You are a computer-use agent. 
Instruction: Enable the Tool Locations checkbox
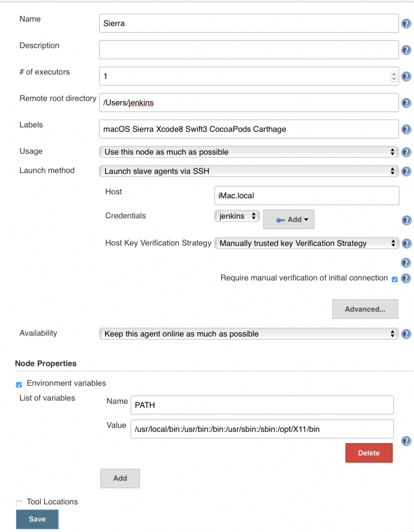pos(19,503)
